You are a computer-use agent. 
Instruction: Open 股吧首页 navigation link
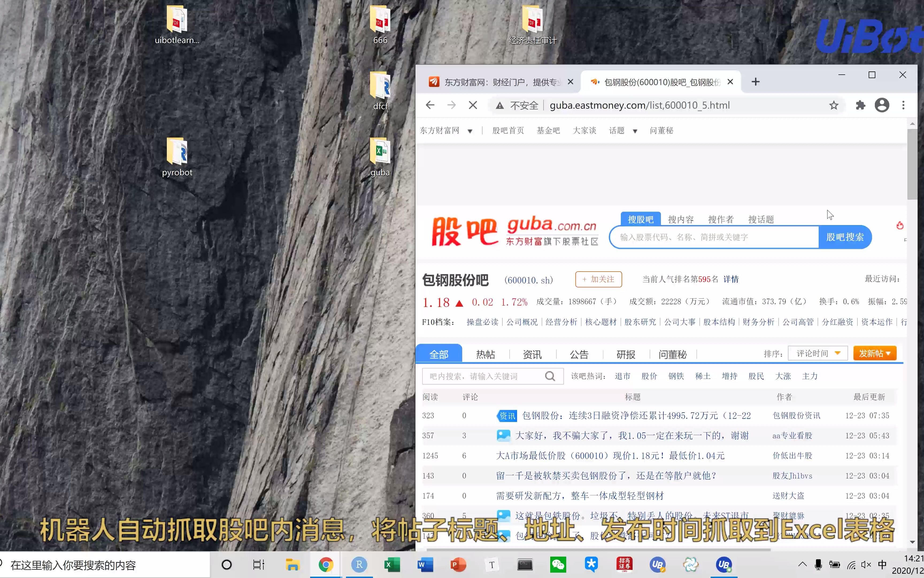(x=508, y=131)
